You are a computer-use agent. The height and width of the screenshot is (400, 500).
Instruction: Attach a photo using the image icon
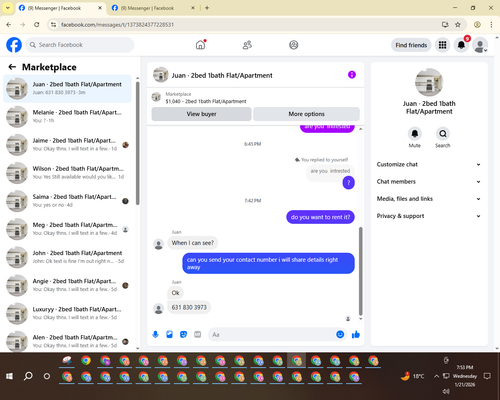coord(169,334)
